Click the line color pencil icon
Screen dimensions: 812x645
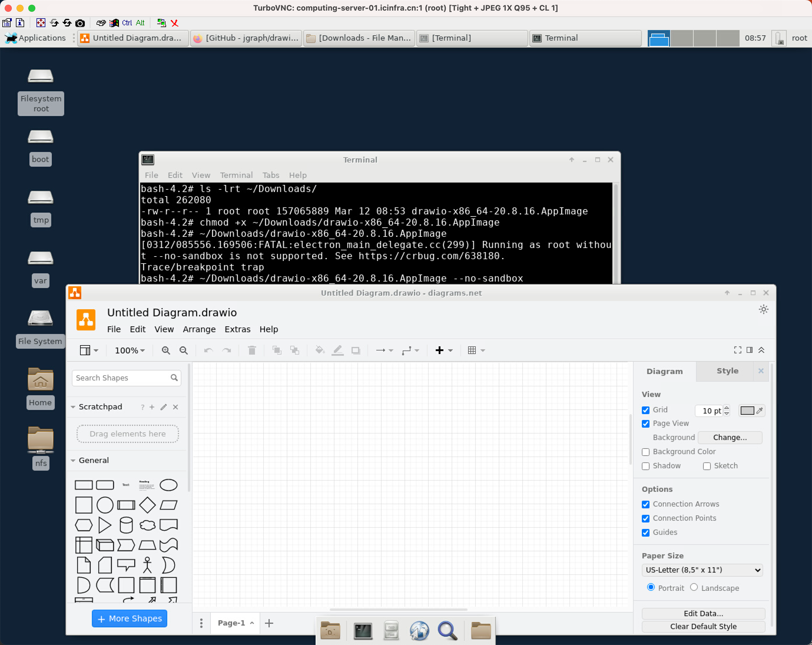(x=337, y=350)
